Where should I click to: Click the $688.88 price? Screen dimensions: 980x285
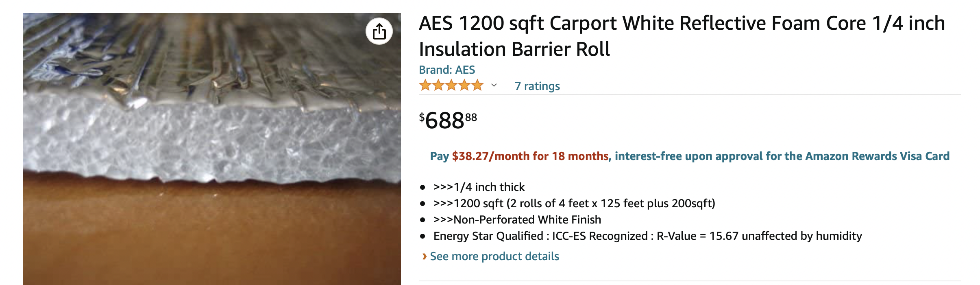click(x=448, y=121)
